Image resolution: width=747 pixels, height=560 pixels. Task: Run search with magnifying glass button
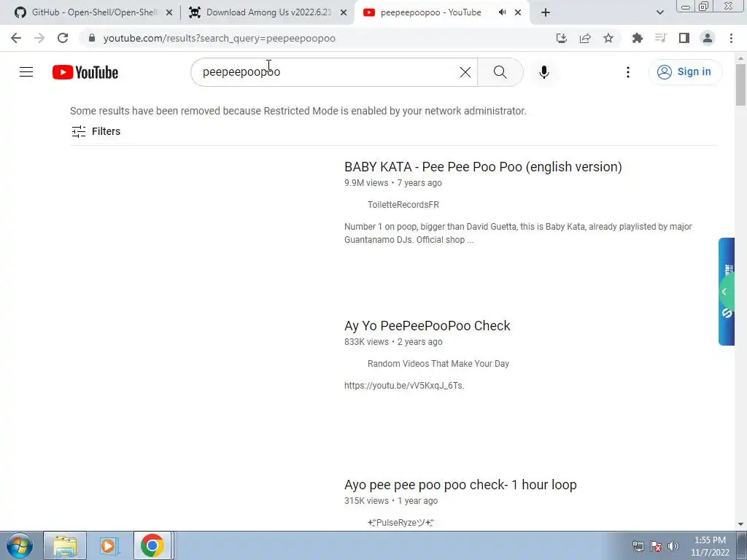(x=500, y=72)
